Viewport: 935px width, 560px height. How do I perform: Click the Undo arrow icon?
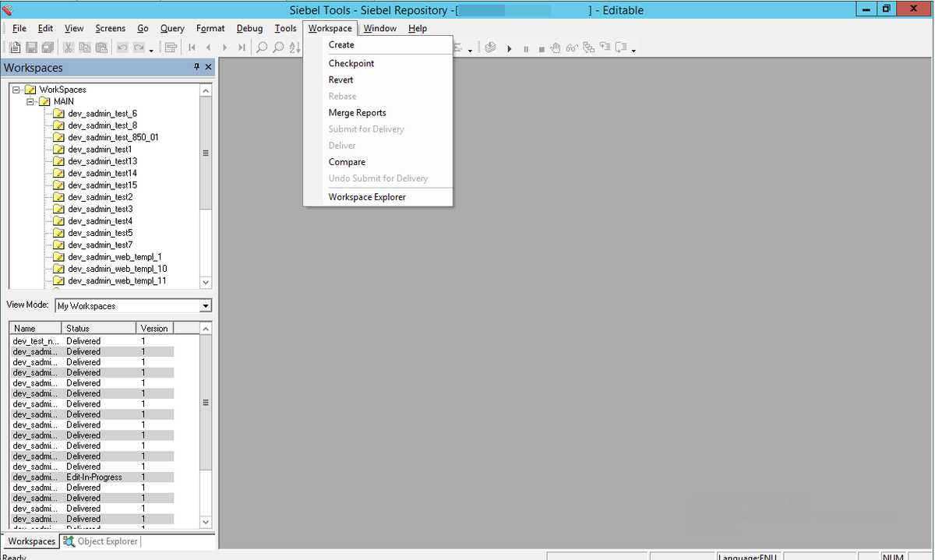pyautogui.click(x=122, y=48)
